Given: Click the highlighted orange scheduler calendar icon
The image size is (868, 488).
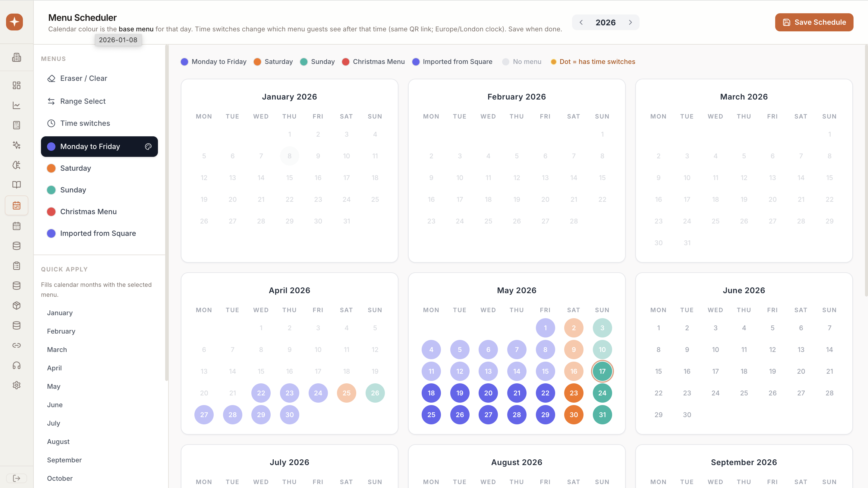Looking at the screenshot, I should pos(17,205).
